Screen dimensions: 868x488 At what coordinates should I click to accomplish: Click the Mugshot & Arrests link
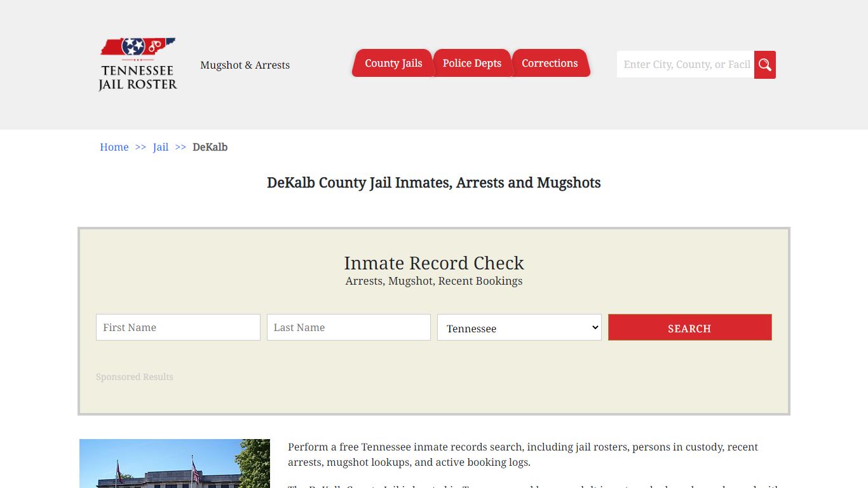(245, 65)
